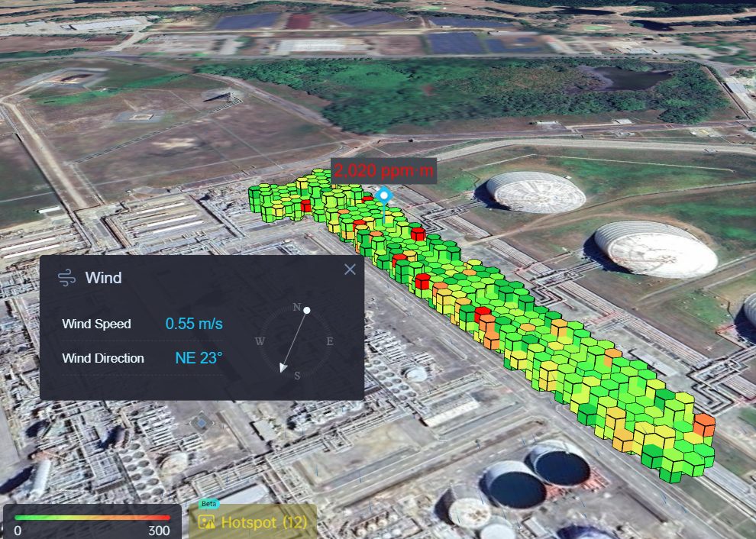This screenshot has height=539, width=756.
Task: Close the Wind panel
Action: coord(350,269)
